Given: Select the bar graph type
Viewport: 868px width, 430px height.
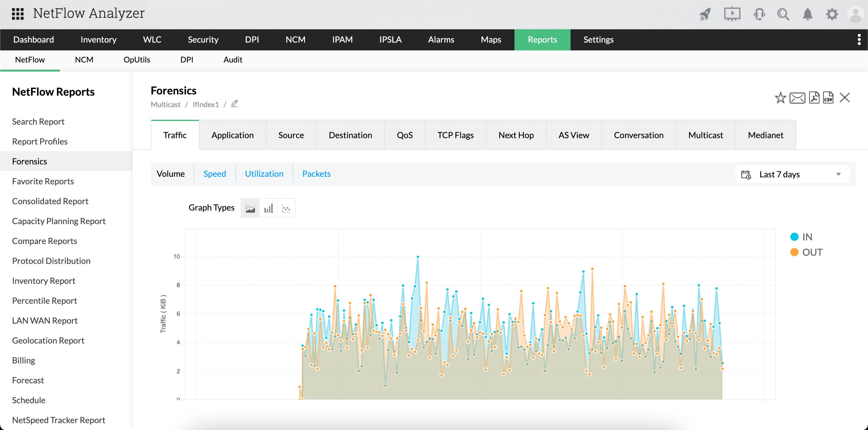Looking at the screenshot, I should pyautogui.click(x=268, y=208).
